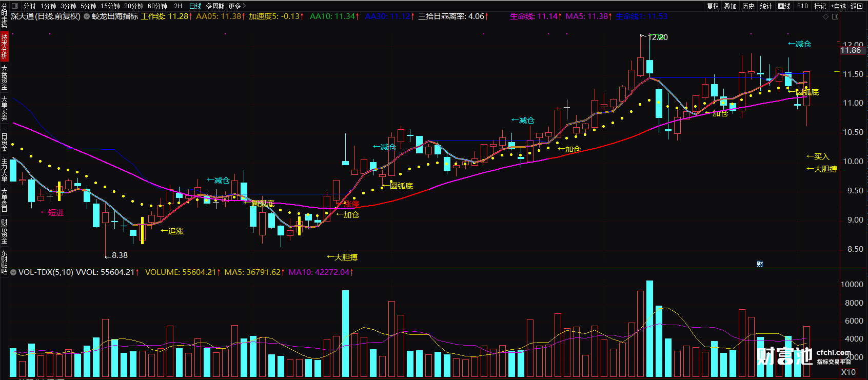
Task: Switch to 3分钟 period
Action: (x=68, y=6)
